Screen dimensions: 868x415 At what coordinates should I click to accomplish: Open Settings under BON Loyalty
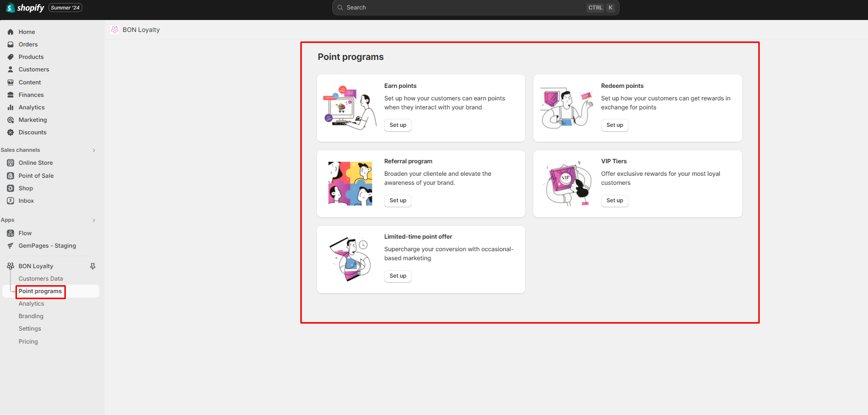click(x=30, y=329)
